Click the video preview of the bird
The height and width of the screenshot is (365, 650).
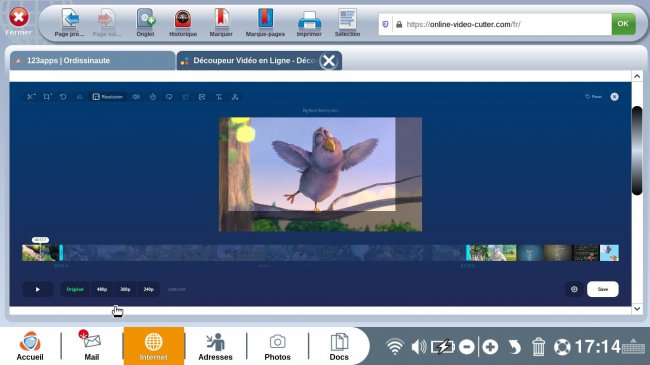pos(320,174)
